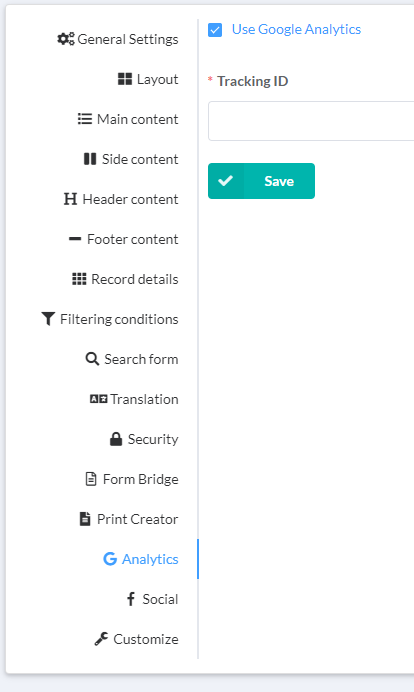Go to the Footer content tab
The height and width of the screenshot is (692, 414).
tap(124, 239)
